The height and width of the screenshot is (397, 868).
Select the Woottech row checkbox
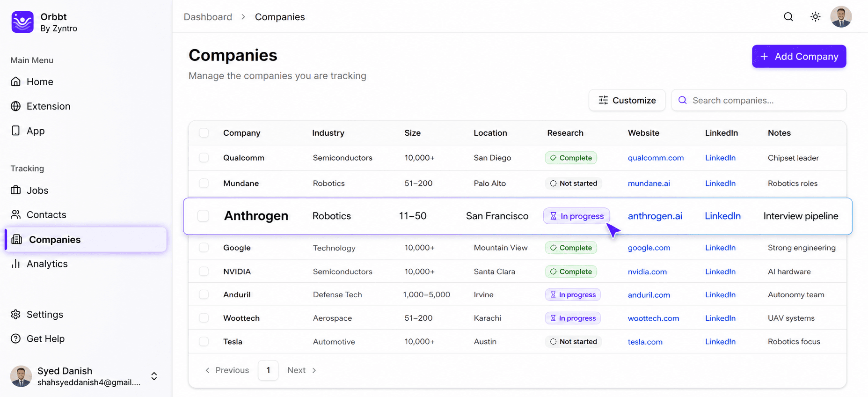point(204,318)
